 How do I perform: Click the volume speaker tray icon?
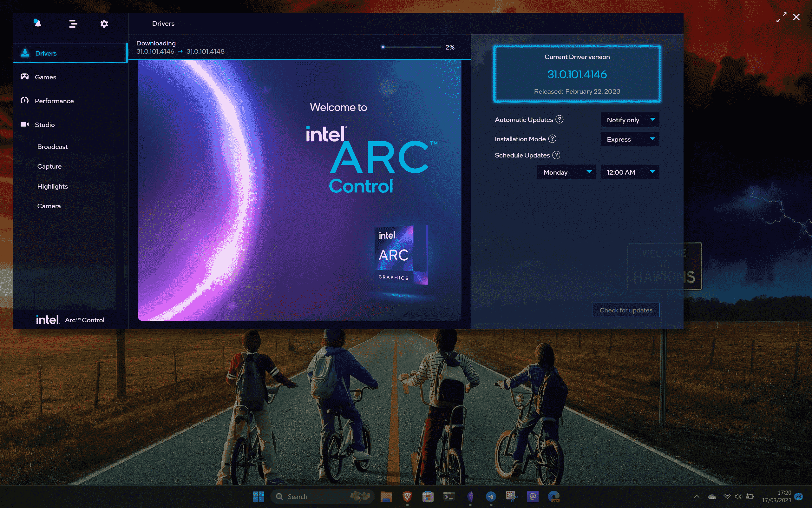click(x=738, y=497)
